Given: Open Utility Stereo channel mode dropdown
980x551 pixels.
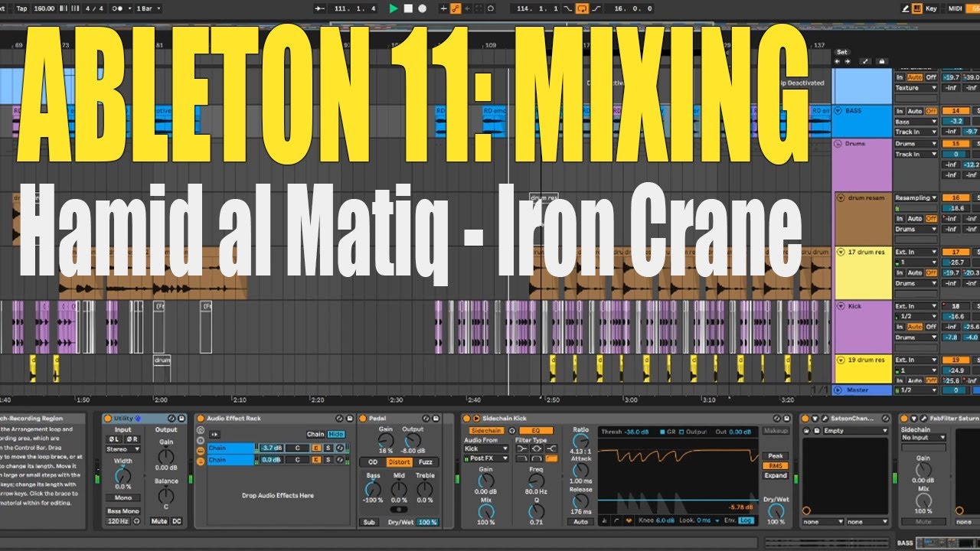Looking at the screenshot, I should pyautogui.click(x=122, y=449).
